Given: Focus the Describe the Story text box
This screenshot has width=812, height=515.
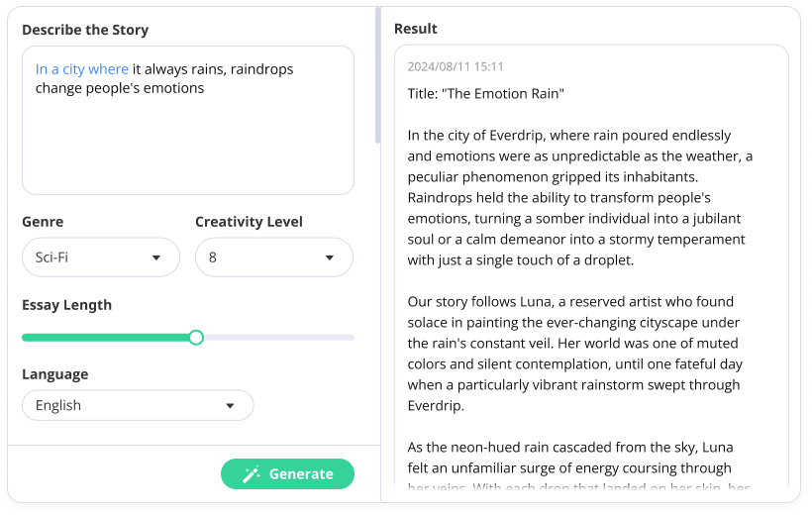Looking at the screenshot, I should pos(188,120).
